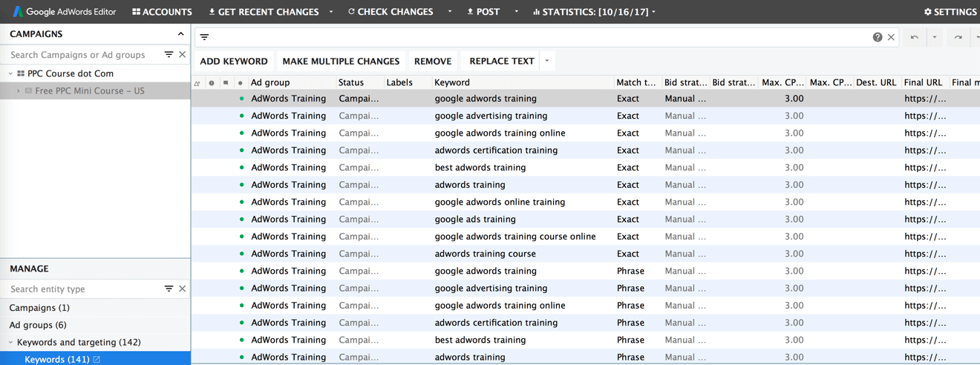980x365 pixels.
Task: Click Get Recent Changes
Action: coord(264,12)
